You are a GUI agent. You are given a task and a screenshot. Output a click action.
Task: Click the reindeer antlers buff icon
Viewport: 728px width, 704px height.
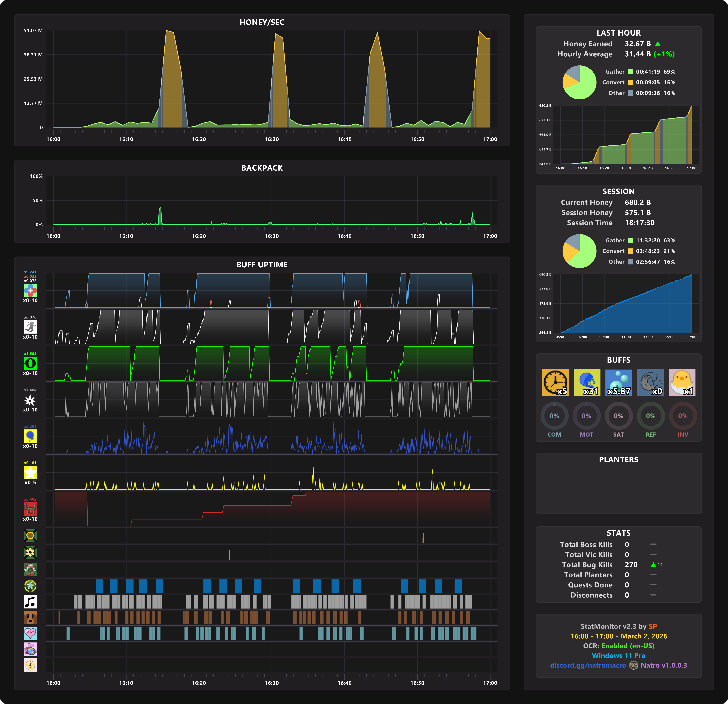30,509
